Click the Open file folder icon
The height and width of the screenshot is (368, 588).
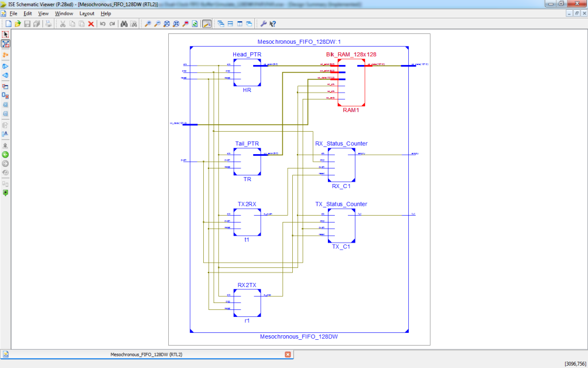(x=18, y=24)
